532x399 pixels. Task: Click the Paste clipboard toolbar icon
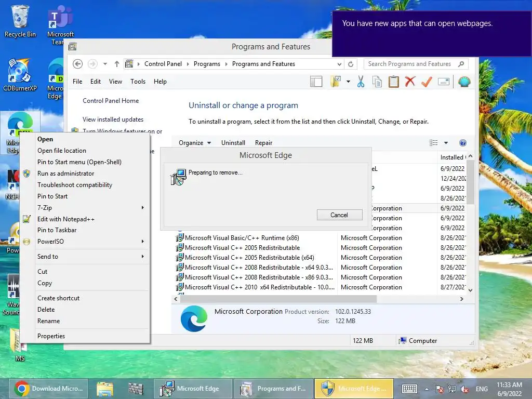click(x=394, y=82)
